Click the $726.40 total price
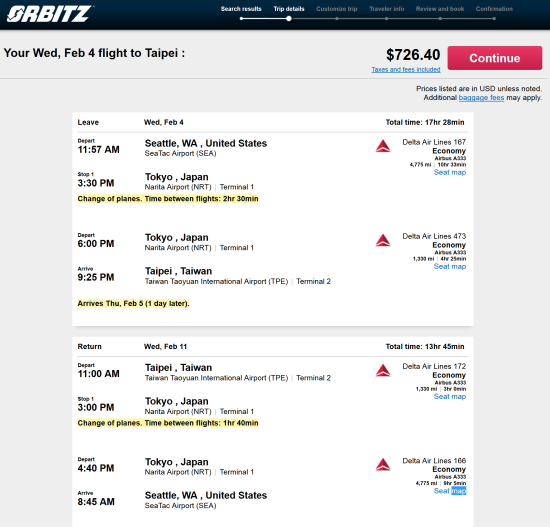Viewport: 550px width, 527px height. (x=413, y=55)
